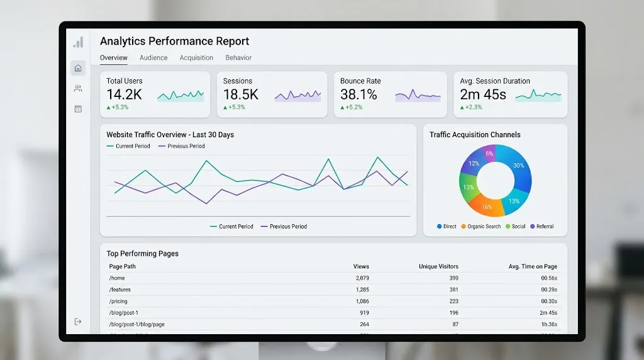The height and width of the screenshot is (360, 644).
Task: Click the Bounce Rate sparkline chart
Action: 418,95
